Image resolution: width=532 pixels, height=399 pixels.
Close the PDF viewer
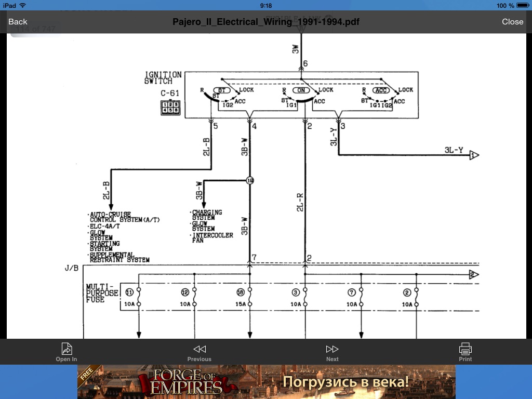(x=512, y=21)
